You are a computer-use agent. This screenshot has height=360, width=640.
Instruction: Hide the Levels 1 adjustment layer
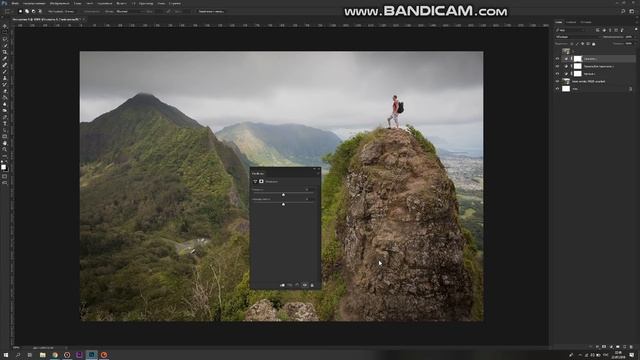pos(557,74)
